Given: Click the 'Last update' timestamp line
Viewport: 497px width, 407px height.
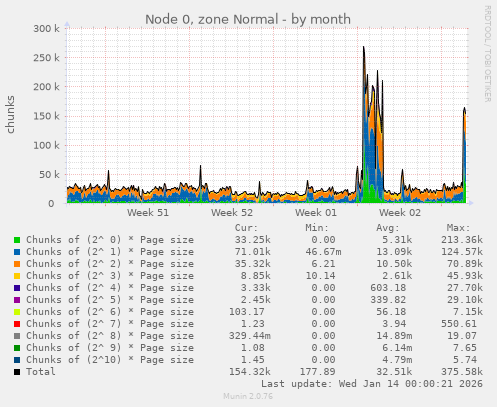Looking at the screenshot, I should (372, 384).
